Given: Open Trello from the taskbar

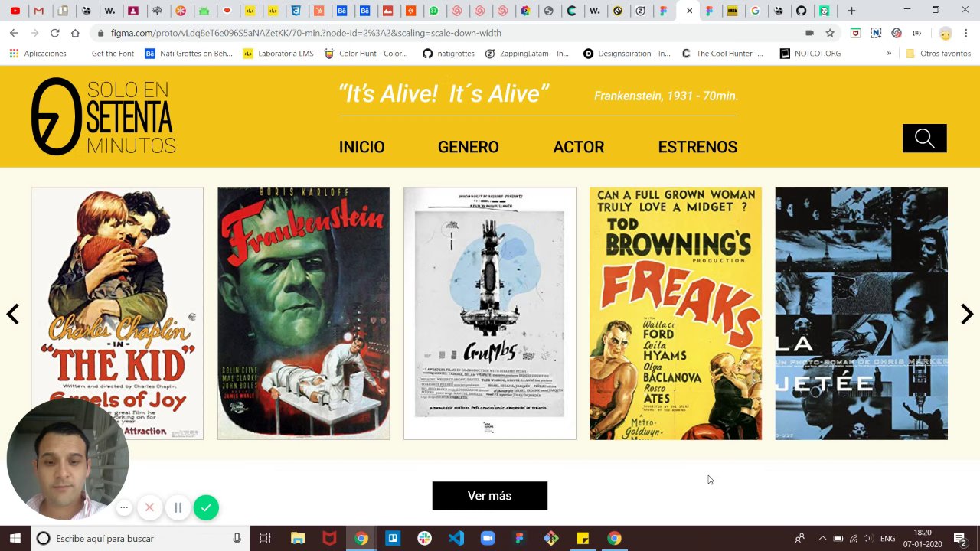Looking at the screenshot, I should click(x=393, y=538).
